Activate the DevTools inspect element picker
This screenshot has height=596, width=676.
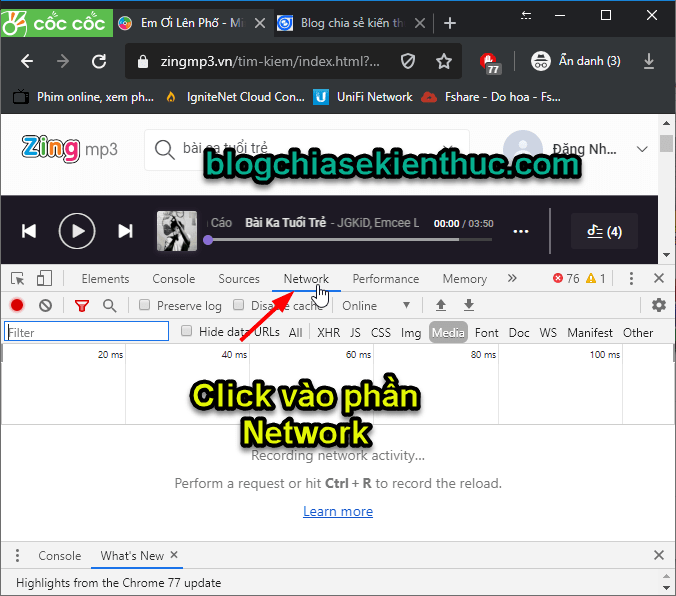18,279
